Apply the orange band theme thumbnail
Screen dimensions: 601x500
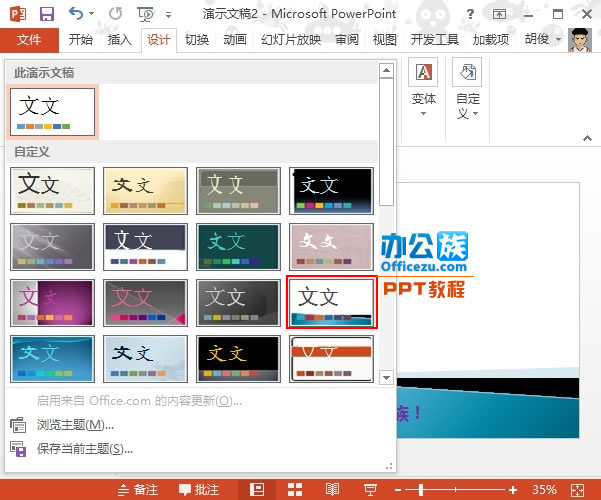pos(331,359)
